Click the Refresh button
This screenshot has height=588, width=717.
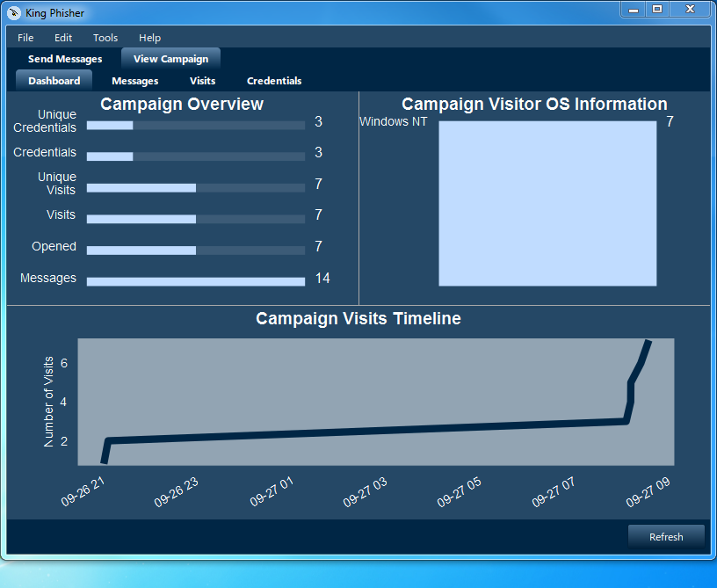click(x=666, y=537)
